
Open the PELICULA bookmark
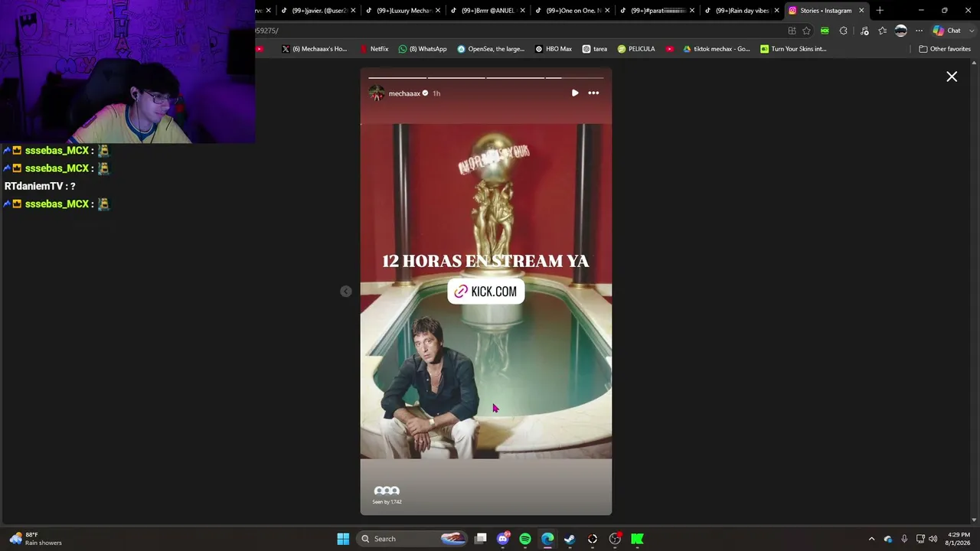click(636, 49)
